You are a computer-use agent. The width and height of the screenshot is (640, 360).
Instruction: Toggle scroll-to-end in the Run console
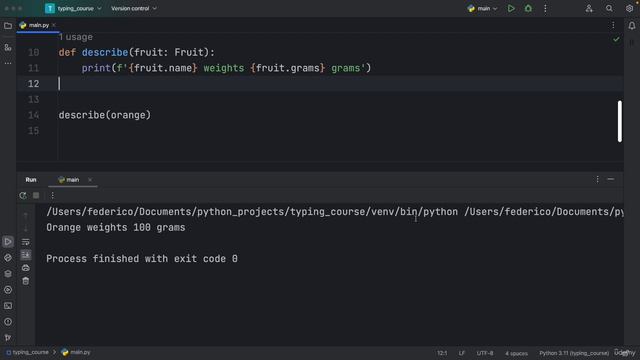click(26, 255)
